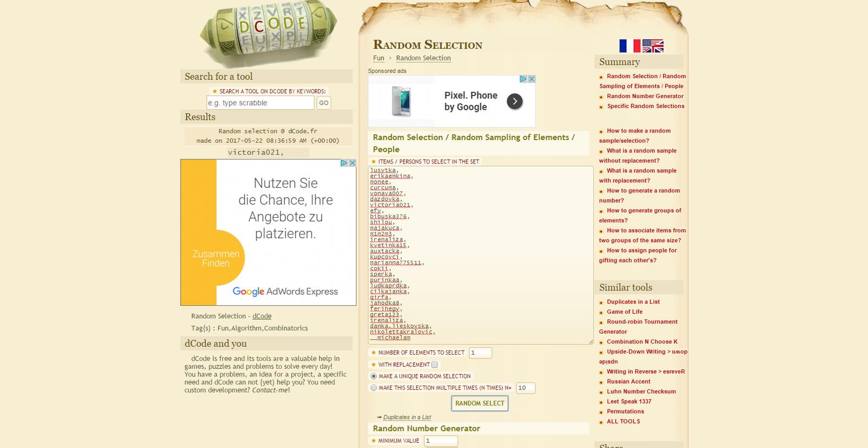Close the AdWords Express ad
The image size is (868, 448).
click(x=352, y=163)
